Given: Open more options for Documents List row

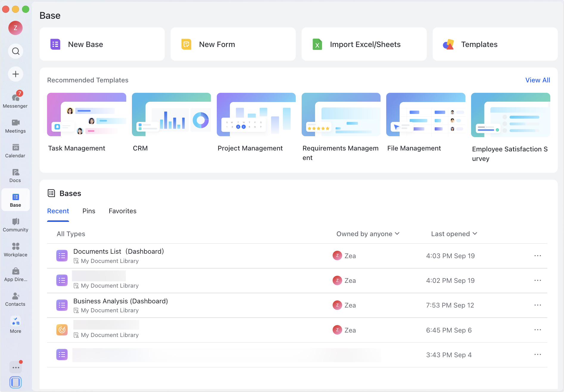Looking at the screenshot, I should (x=537, y=256).
